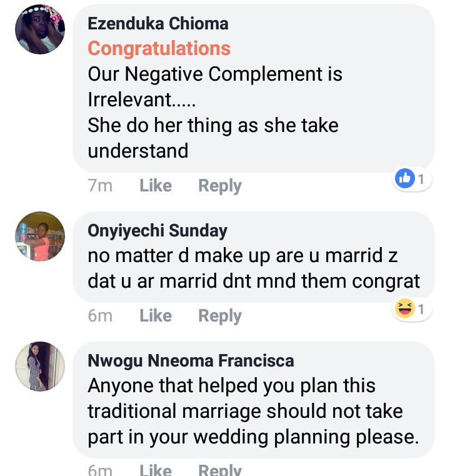View reaction count on Chioma's comment
This screenshot has width=450, height=476.
pos(421,180)
